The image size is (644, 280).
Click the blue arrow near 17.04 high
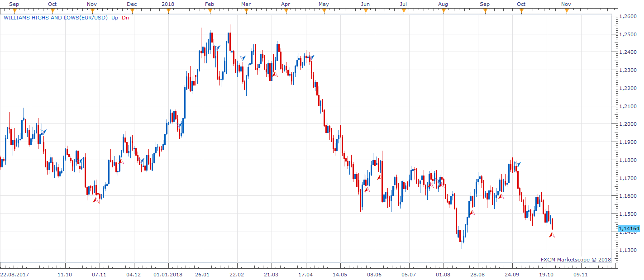point(311,57)
